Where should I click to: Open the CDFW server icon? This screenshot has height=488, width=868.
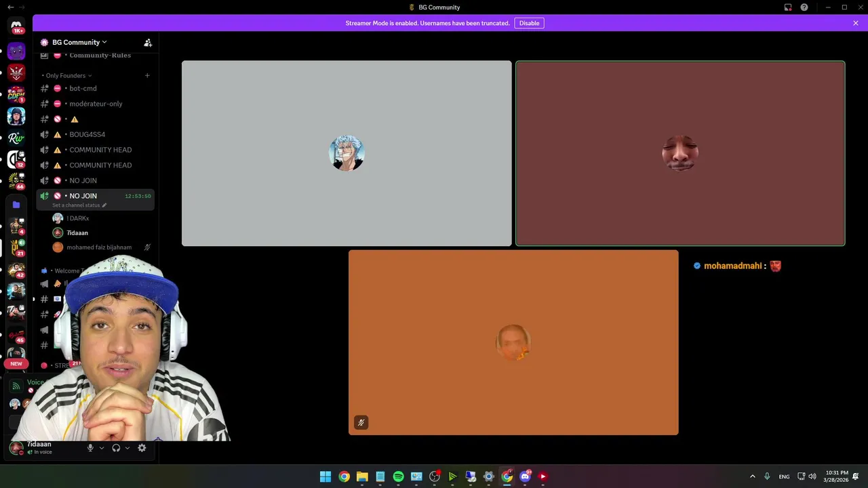(x=16, y=94)
